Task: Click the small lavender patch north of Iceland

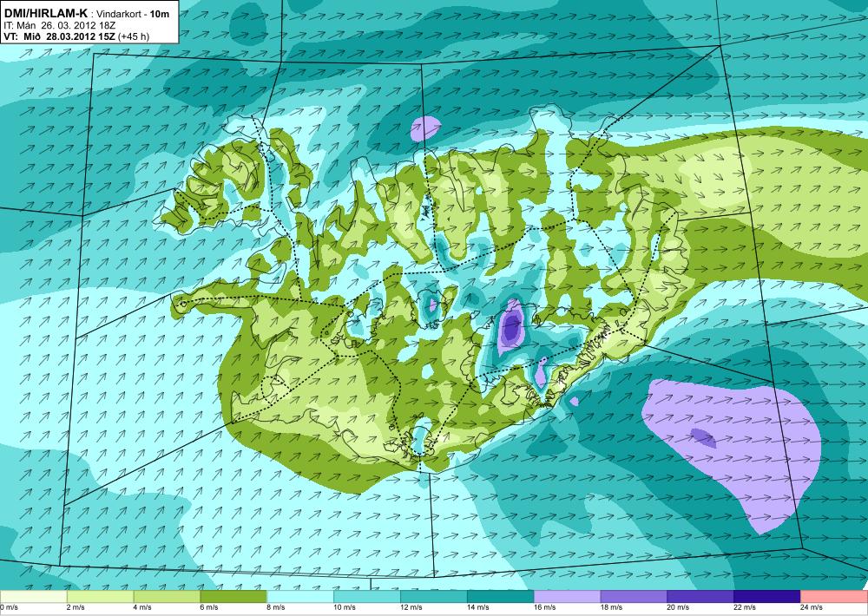Action: (425, 128)
